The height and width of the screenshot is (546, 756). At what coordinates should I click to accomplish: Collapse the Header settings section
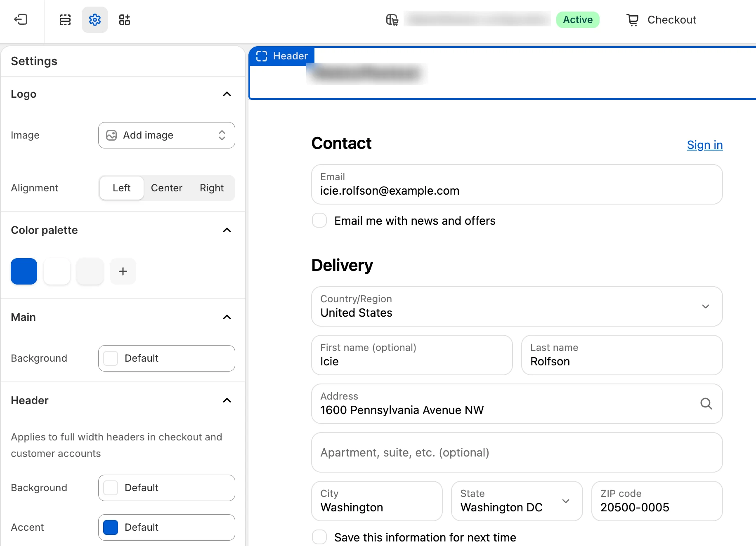point(227,400)
